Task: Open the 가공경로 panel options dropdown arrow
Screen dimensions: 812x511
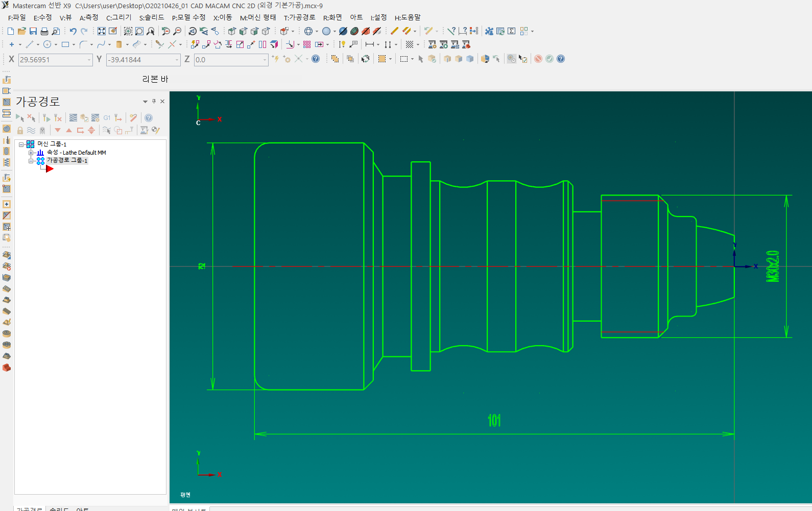Action: (145, 102)
